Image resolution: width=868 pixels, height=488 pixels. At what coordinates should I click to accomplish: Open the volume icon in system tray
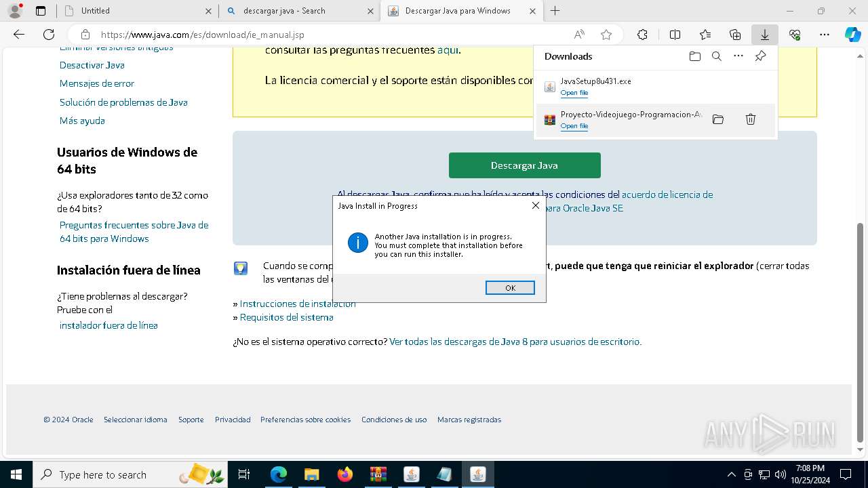click(780, 474)
